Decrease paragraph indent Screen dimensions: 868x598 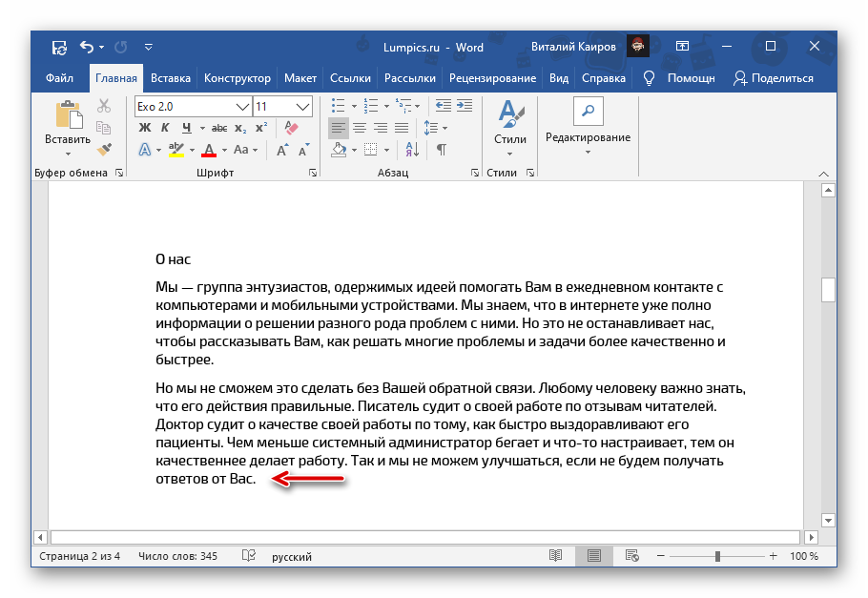(x=444, y=105)
